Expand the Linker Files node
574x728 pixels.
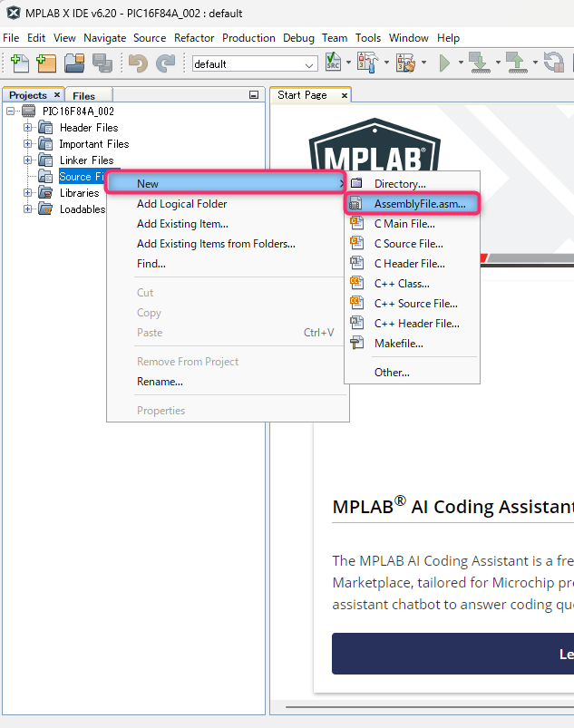28,160
